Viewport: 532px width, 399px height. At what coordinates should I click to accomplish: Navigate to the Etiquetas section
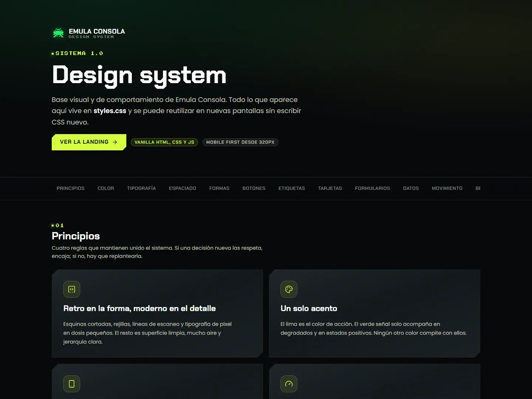pos(292,188)
